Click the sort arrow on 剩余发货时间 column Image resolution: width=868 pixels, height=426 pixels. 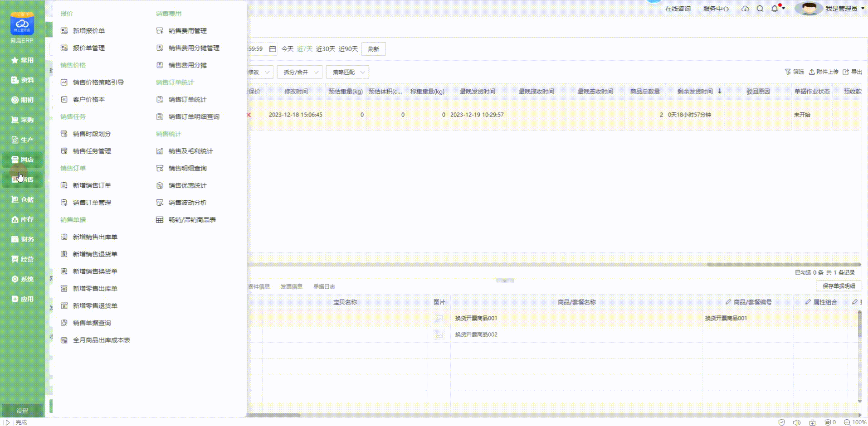click(720, 91)
